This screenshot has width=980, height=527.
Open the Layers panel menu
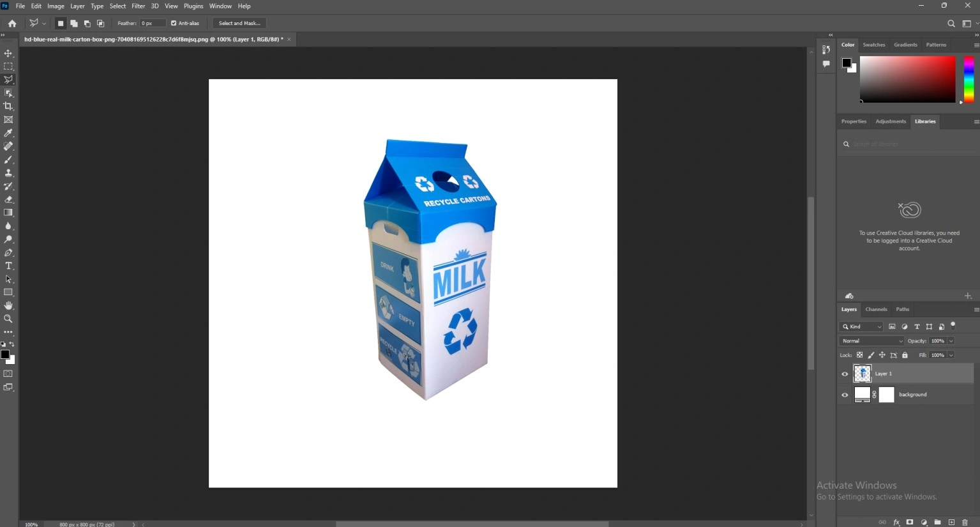[x=976, y=310]
